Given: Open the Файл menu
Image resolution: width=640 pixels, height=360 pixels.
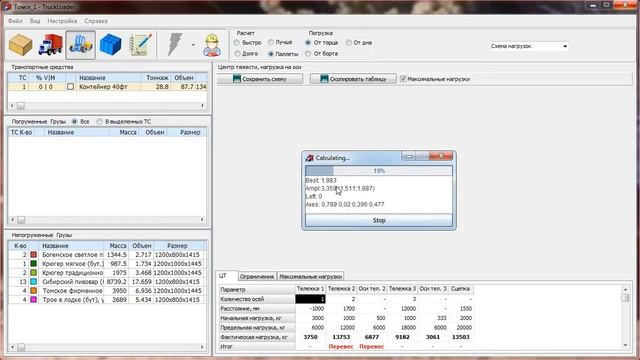Looking at the screenshot, I should pyautogui.click(x=16, y=21).
